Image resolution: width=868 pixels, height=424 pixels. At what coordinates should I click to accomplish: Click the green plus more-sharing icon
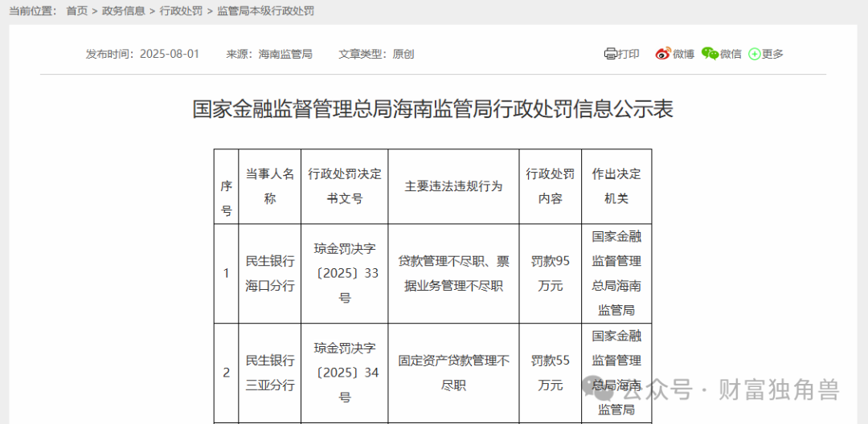click(755, 54)
